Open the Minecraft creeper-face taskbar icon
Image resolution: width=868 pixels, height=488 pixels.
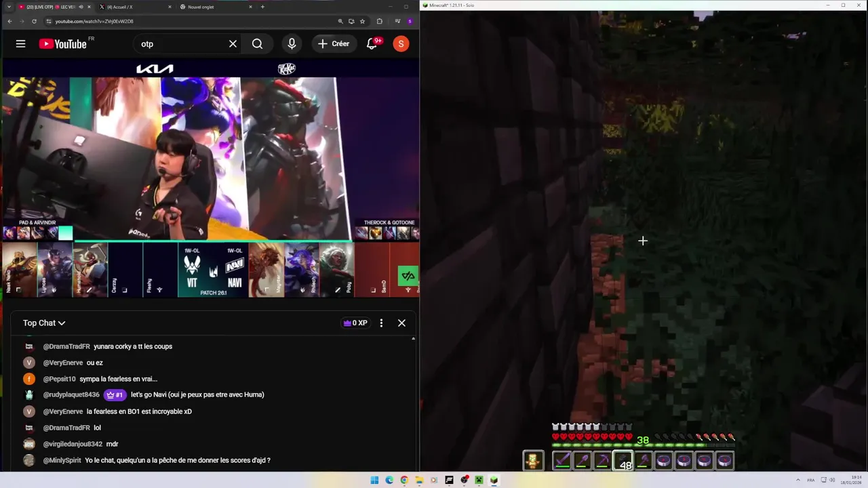[479, 481]
